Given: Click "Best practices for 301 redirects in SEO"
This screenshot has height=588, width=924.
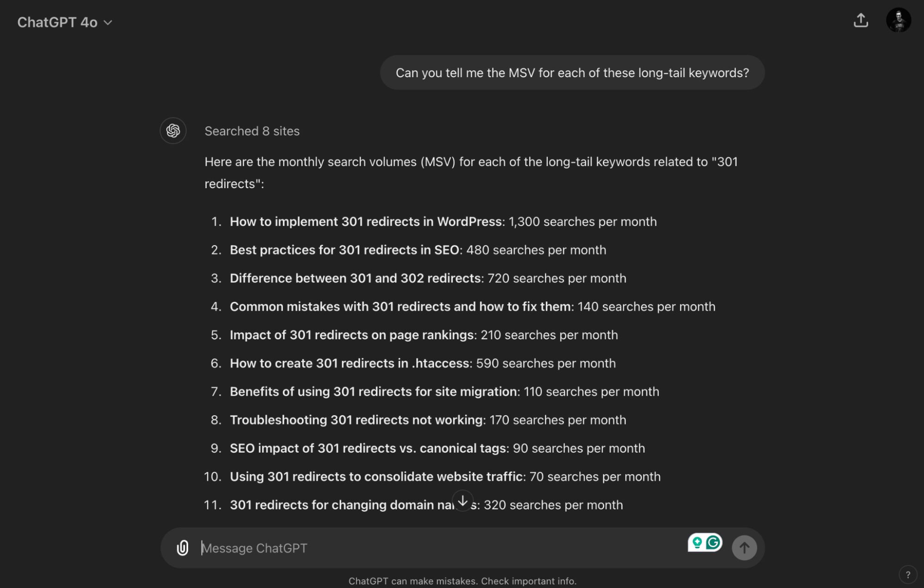Looking at the screenshot, I should coord(344,250).
